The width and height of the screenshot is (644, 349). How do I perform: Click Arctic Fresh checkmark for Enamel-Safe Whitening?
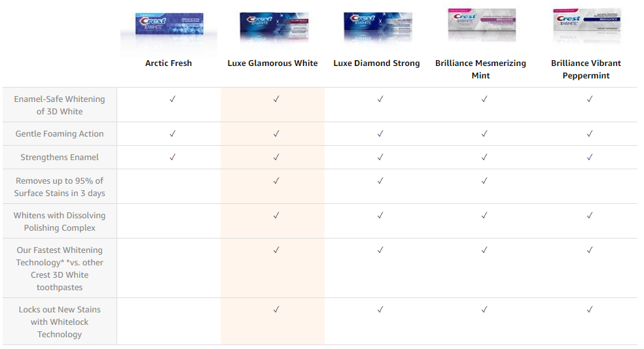point(173,99)
